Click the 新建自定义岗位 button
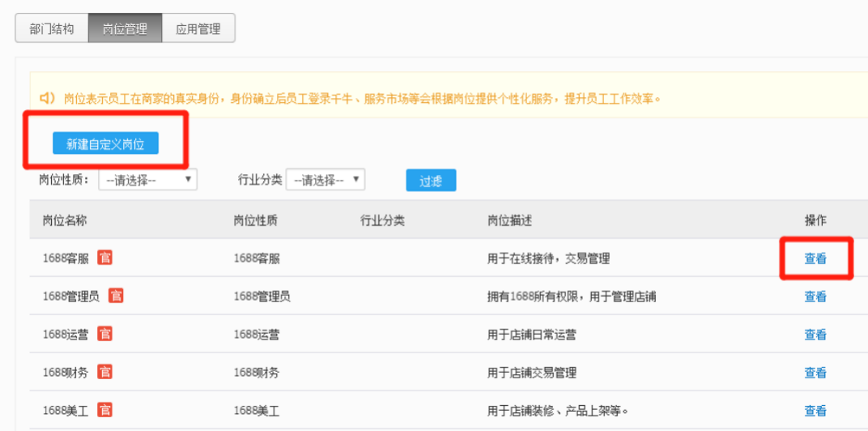Viewport: 868px width, 431px height. 105,143
